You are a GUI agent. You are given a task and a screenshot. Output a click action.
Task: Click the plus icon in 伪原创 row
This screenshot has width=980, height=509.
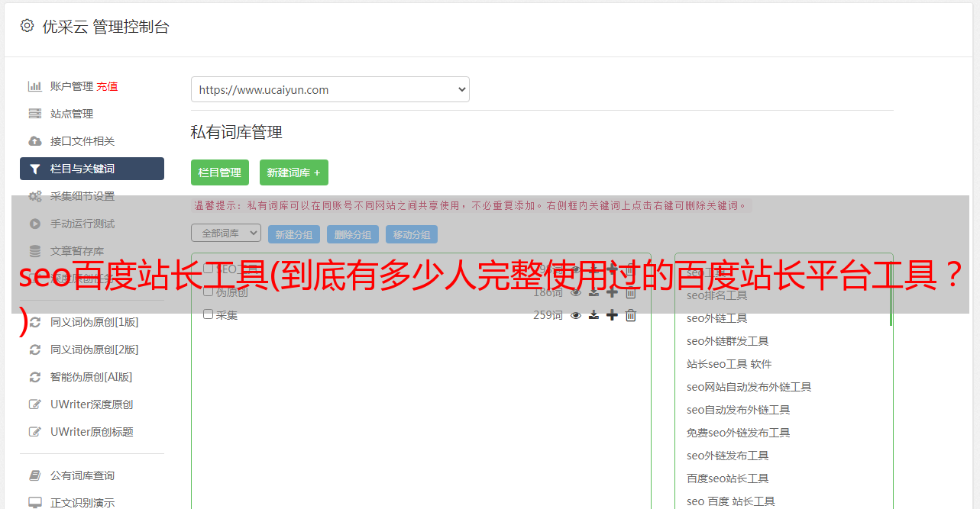(612, 292)
